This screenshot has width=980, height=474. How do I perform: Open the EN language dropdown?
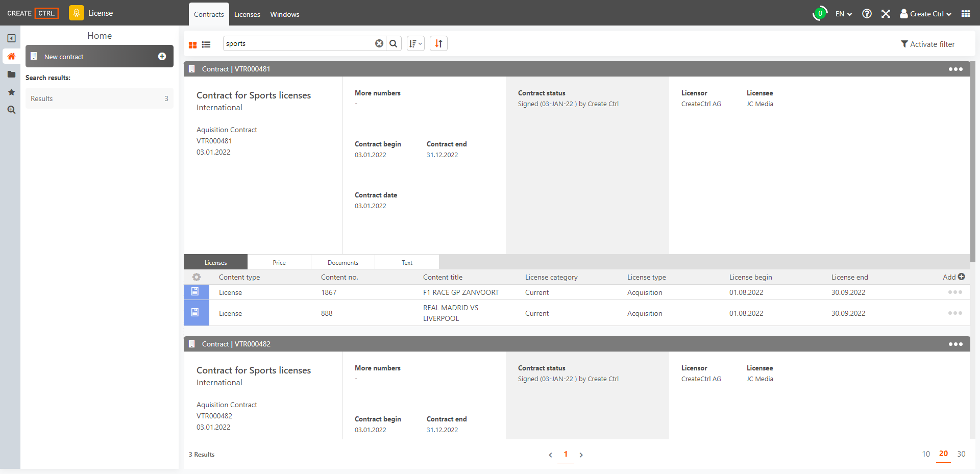click(x=844, y=14)
